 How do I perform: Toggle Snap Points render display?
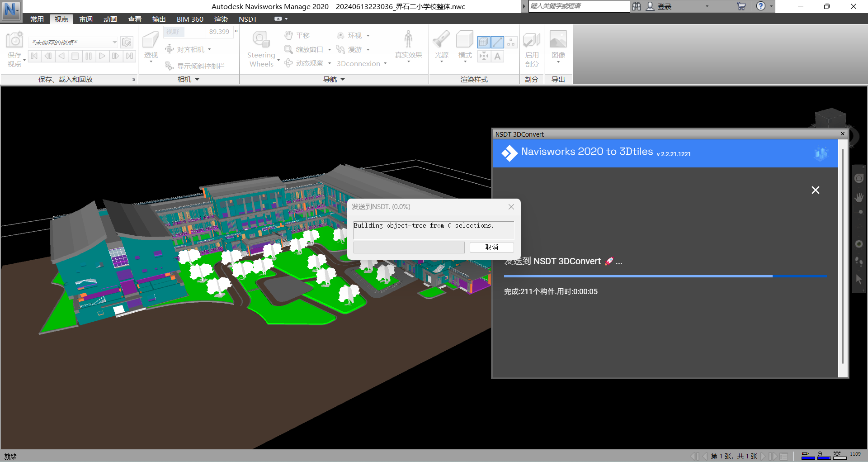(484, 56)
